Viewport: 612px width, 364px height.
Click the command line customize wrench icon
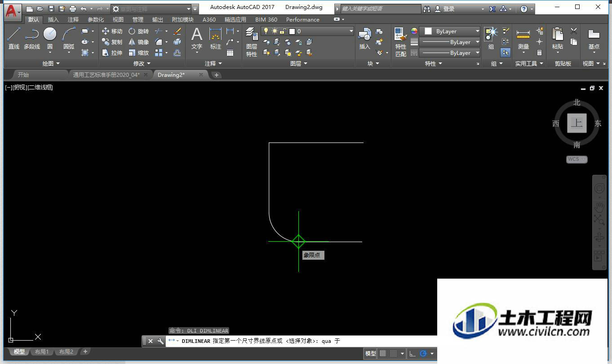click(x=160, y=341)
